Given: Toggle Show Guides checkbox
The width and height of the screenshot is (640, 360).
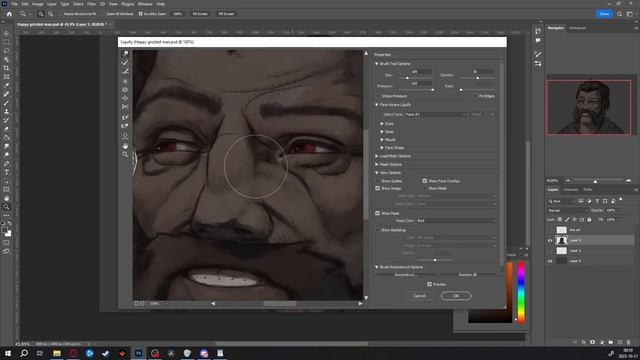Looking at the screenshot, I should pyautogui.click(x=378, y=181).
